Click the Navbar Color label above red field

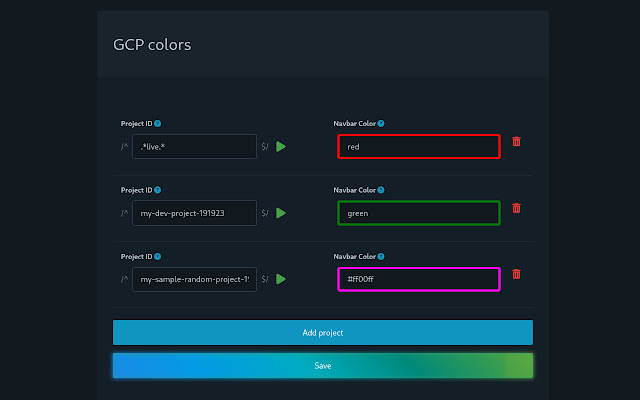(354, 123)
